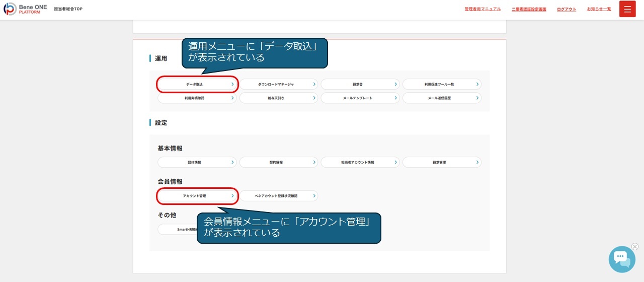Open the 給与天引き page

click(x=278, y=98)
